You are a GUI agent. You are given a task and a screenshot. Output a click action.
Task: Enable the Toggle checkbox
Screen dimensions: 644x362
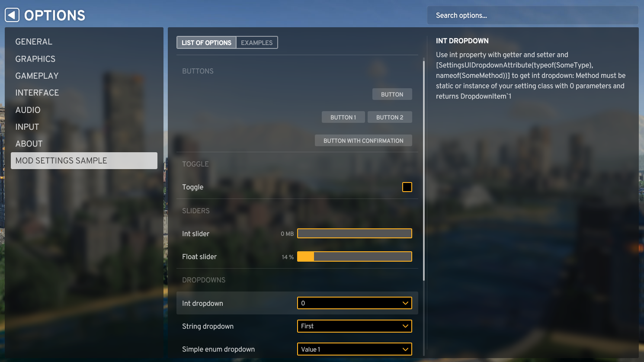coord(407,187)
